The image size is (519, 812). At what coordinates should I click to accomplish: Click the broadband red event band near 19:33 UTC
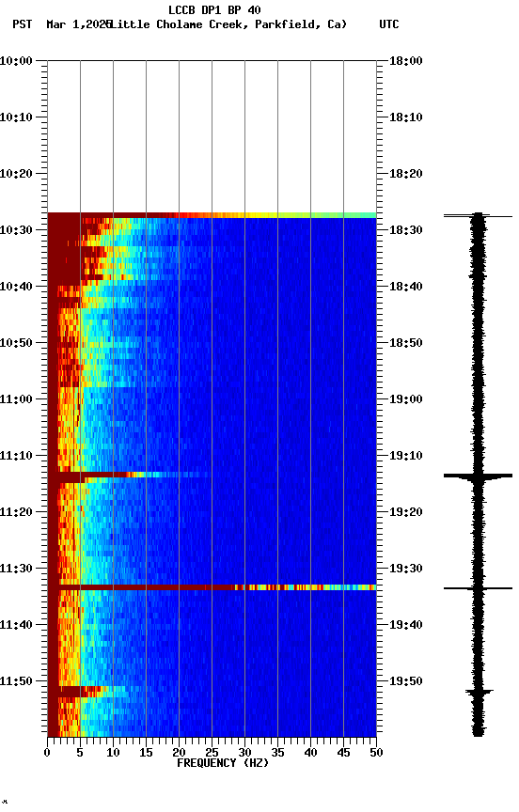coord(212,587)
